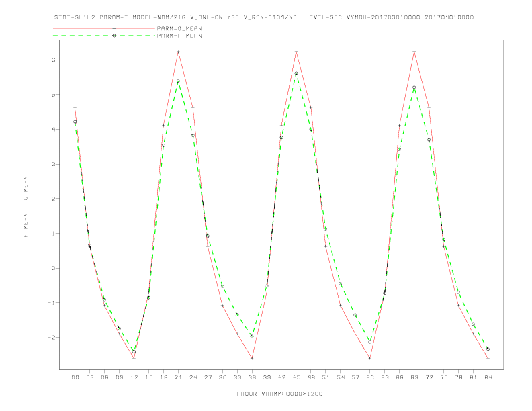Click the red O_MEAN minimum at hour 60
Screen dimensions: 532x411
click(x=370, y=358)
